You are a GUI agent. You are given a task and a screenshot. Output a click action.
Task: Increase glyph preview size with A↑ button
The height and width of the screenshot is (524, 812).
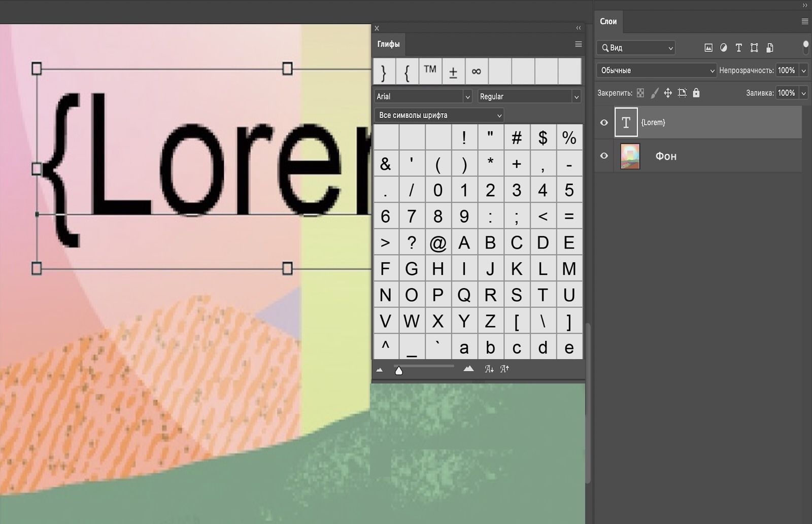(504, 369)
